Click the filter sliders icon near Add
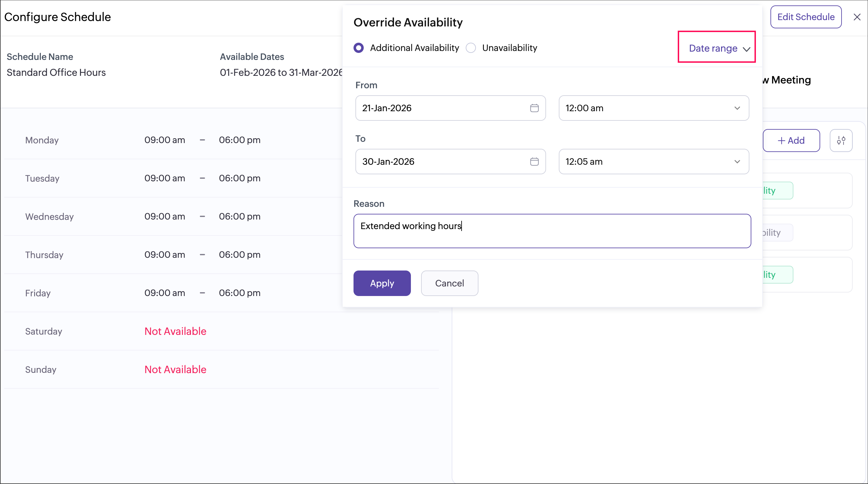Screen dimensions: 868x484 [x=841, y=141]
